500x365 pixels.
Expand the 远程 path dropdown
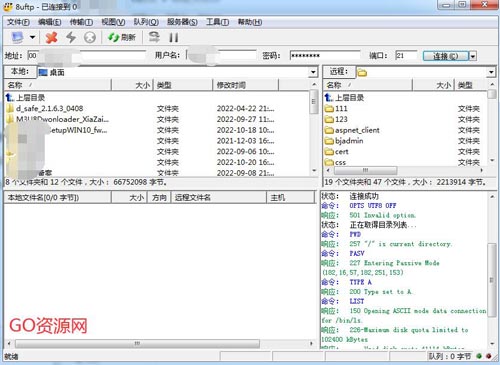[491, 72]
